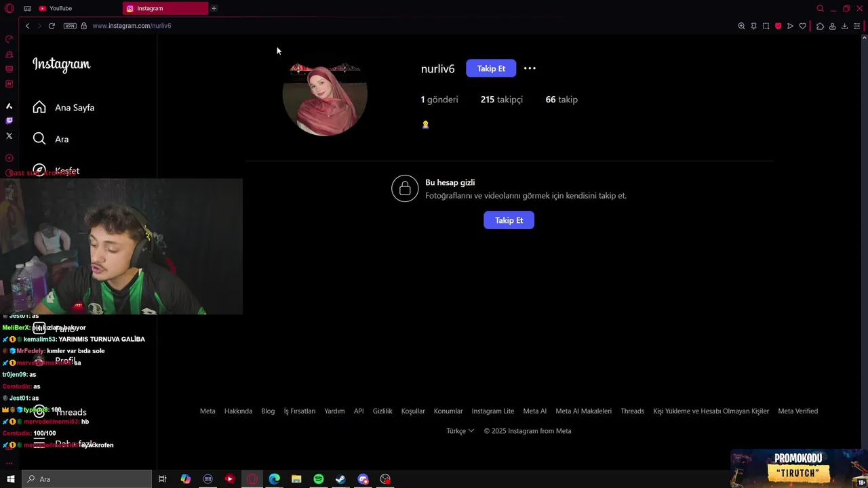Open the Meta footer link
Viewport: 868px width, 488px height.
[x=208, y=411]
